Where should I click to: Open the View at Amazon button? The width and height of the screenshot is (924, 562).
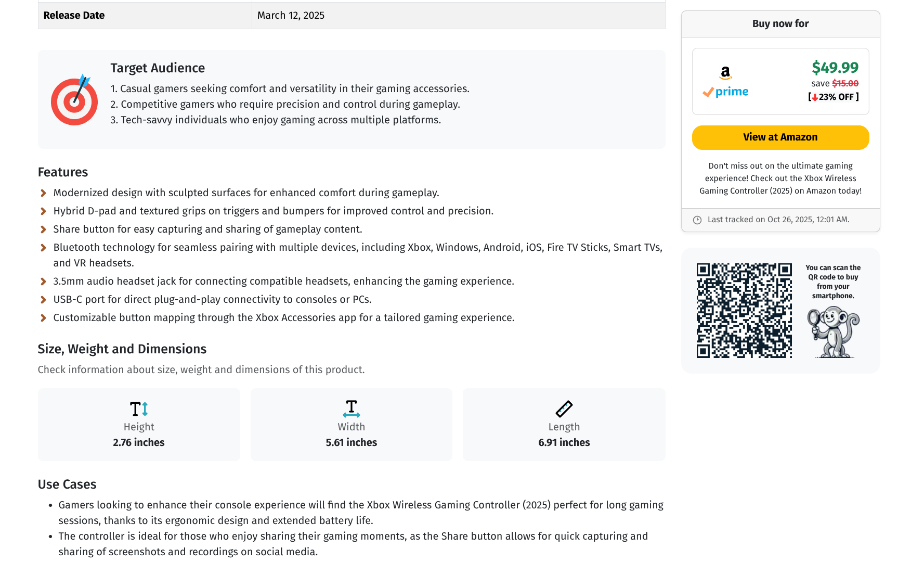(x=780, y=137)
